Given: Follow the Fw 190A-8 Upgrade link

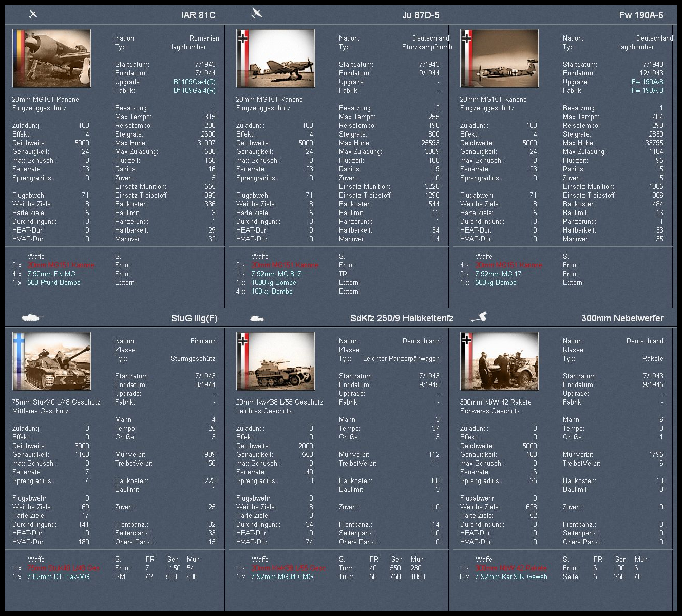Looking at the screenshot, I should coord(648,82).
